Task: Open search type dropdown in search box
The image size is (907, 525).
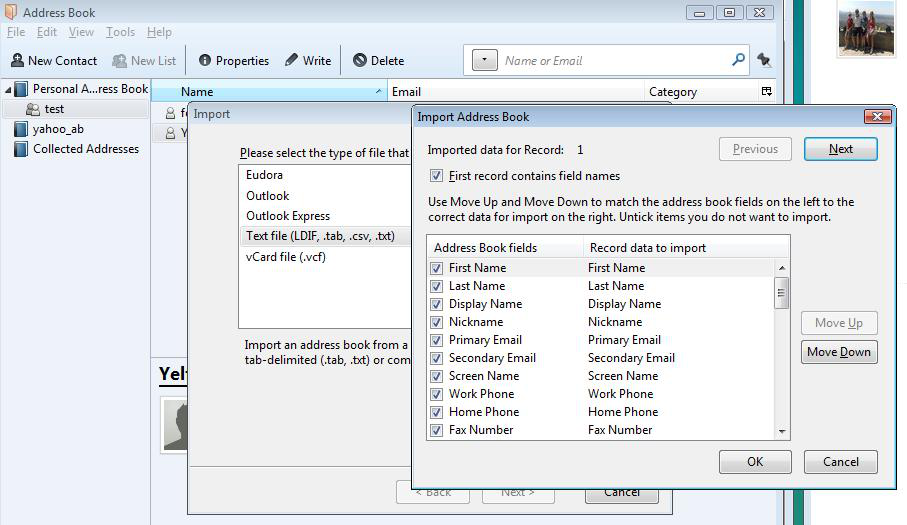Action: 484,60
